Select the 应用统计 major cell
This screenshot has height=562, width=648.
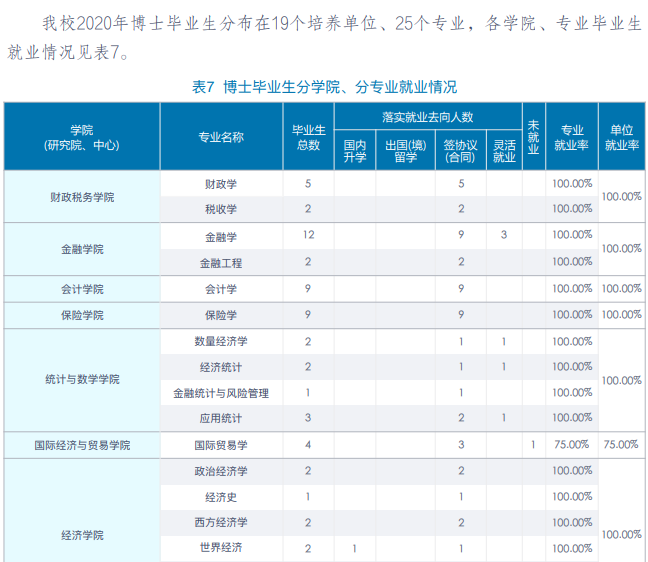(x=221, y=418)
